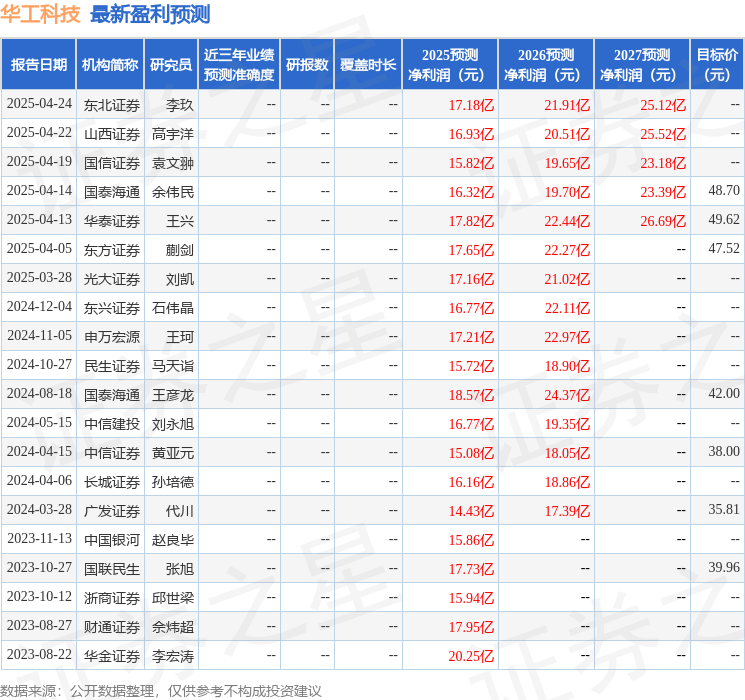Select 长城证券 institution cell
This screenshot has height=700, width=745.
tap(112, 482)
